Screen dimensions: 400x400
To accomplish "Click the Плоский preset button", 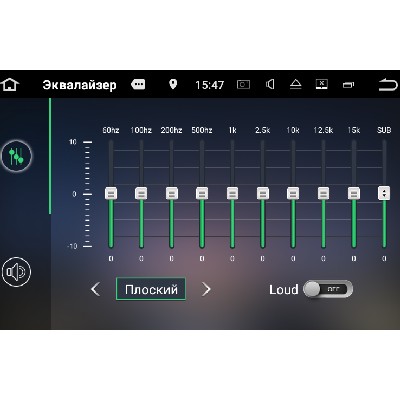I will 151,289.
